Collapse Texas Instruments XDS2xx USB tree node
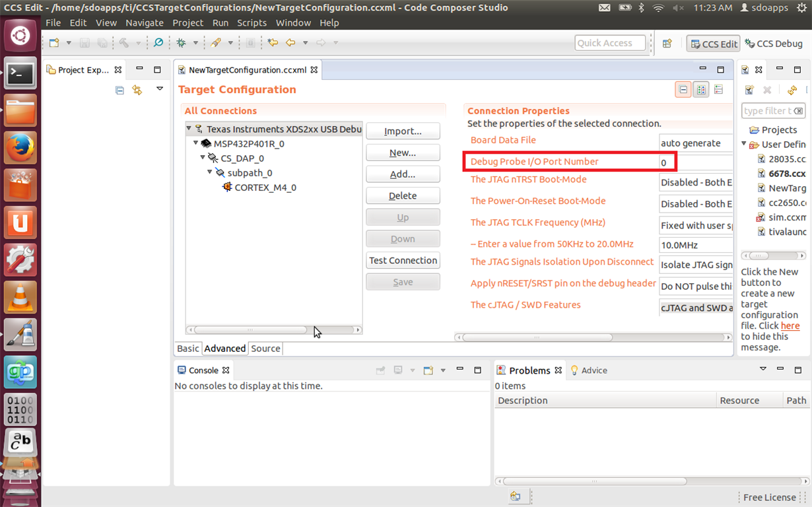This screenshot has height=507, width=812. 189,129
